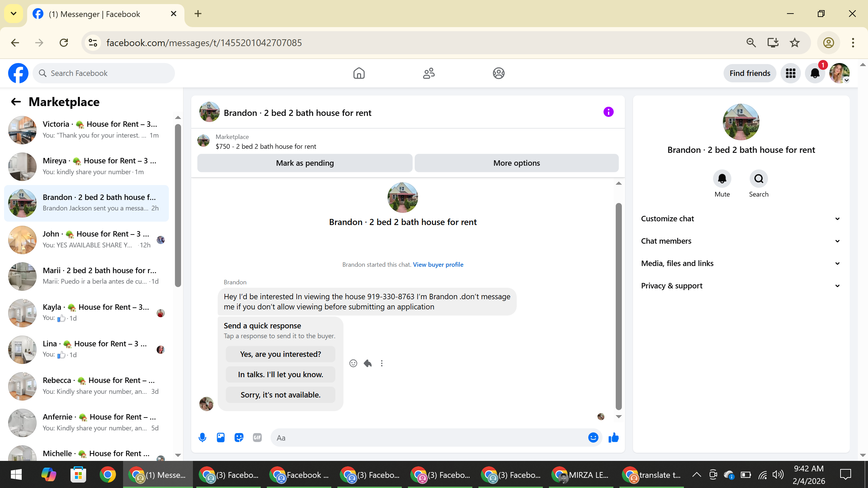868x488 pixels.
Task: Click the voice clip microphone icon
Action: (202, 438)
